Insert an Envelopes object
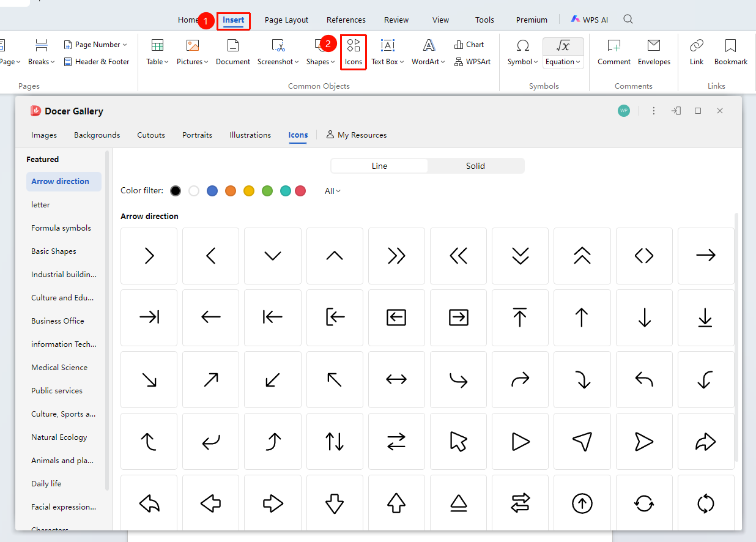The height and width of the screenshot is (542, 756). point(654,52)
